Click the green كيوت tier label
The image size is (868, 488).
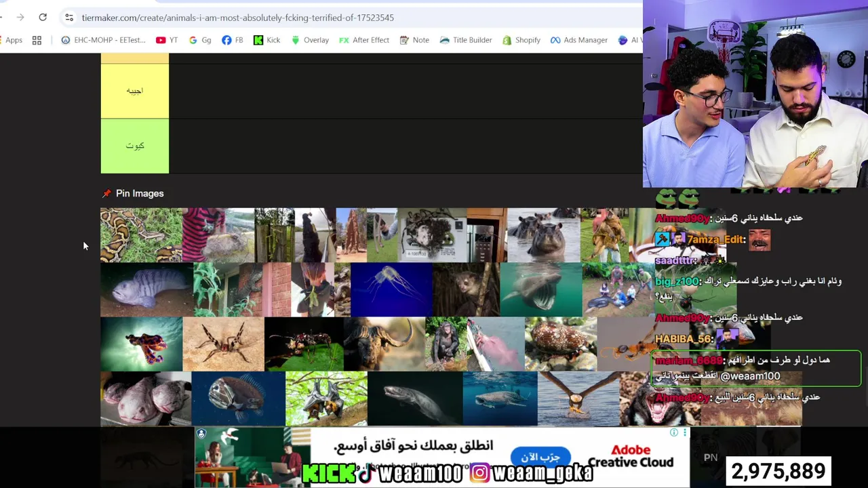[135, 146]
